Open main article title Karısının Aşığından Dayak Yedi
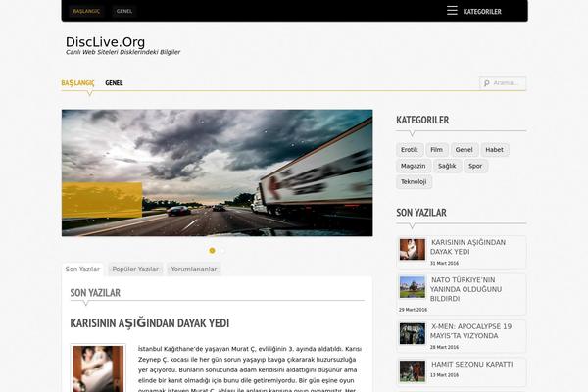 150,323
